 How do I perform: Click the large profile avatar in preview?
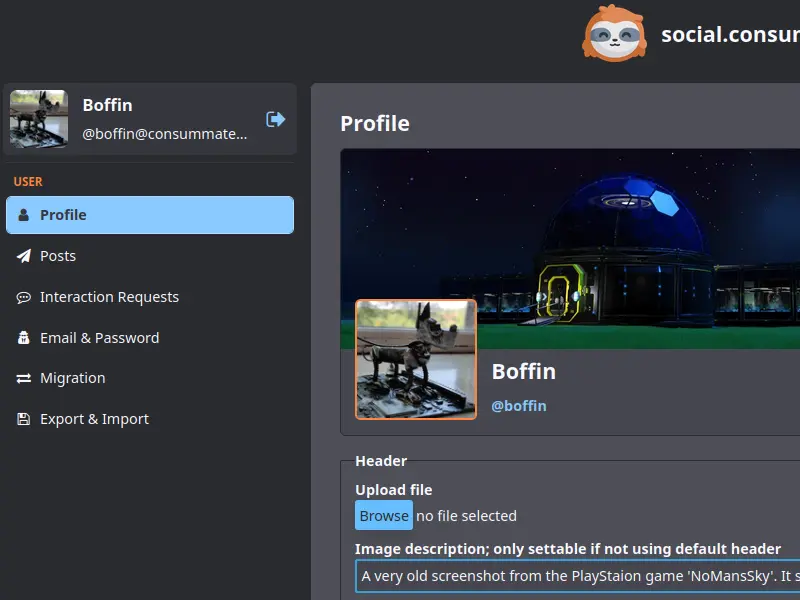click(x=416, y=359)
